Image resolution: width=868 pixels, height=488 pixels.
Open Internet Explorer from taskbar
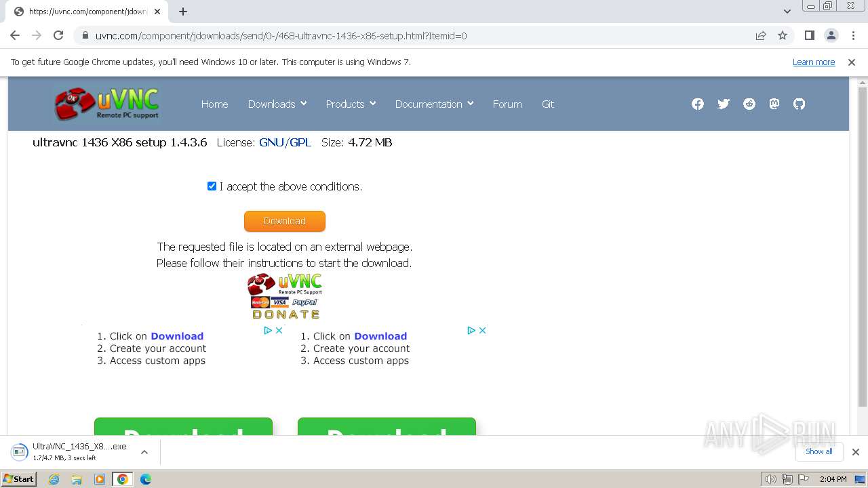tap(54, 479)
